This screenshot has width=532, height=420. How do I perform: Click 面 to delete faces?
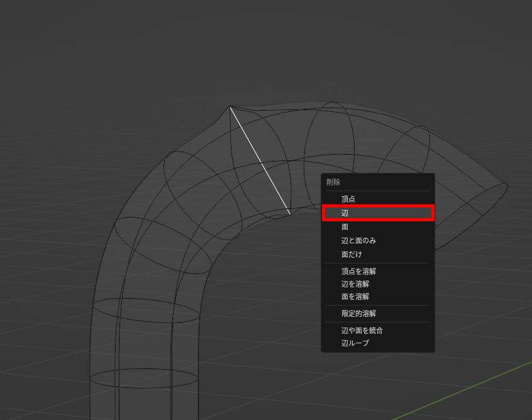tap(345, 227)
